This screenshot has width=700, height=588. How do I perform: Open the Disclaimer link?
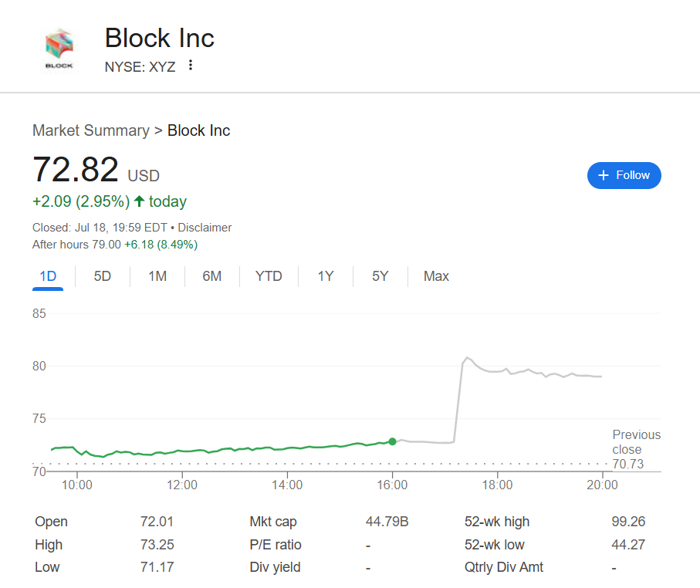(205, 228)
